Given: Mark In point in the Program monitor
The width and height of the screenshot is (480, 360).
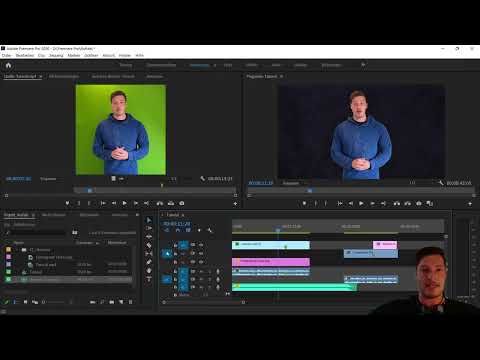Looking at the screenshot, I should 315,203.
